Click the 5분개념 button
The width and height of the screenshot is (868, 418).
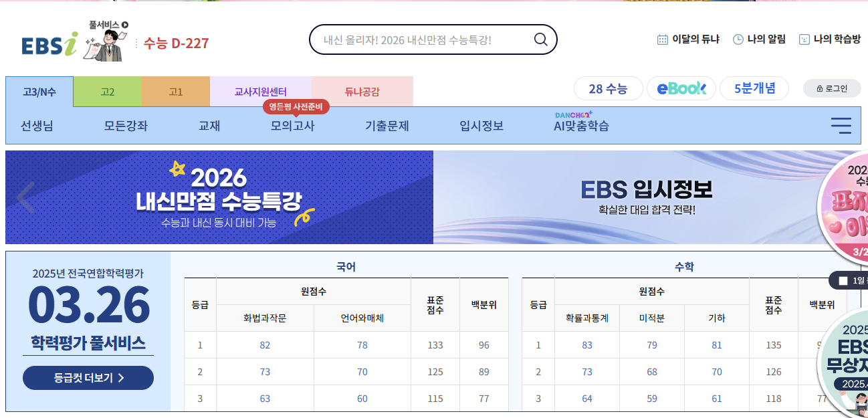point(754,88)
